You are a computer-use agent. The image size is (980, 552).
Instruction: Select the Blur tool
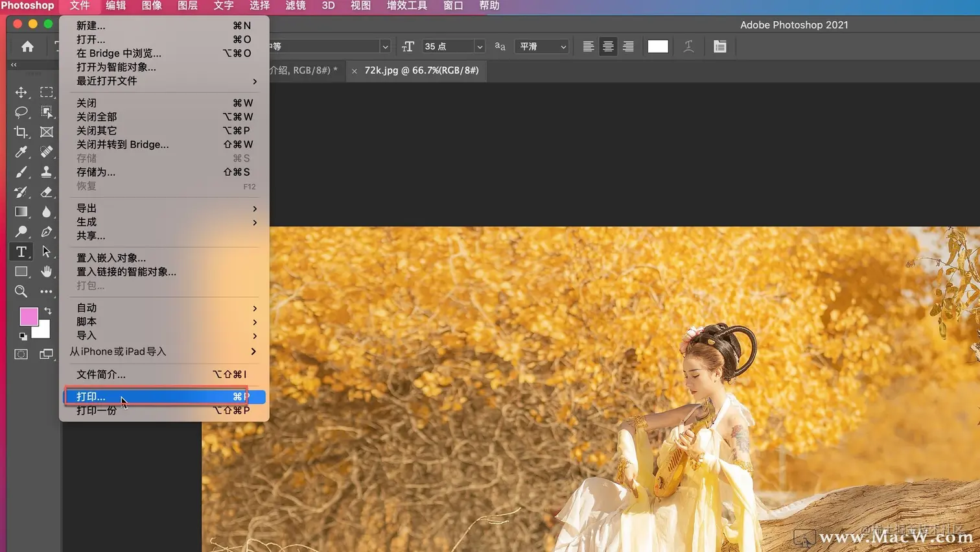coord(47,211)
